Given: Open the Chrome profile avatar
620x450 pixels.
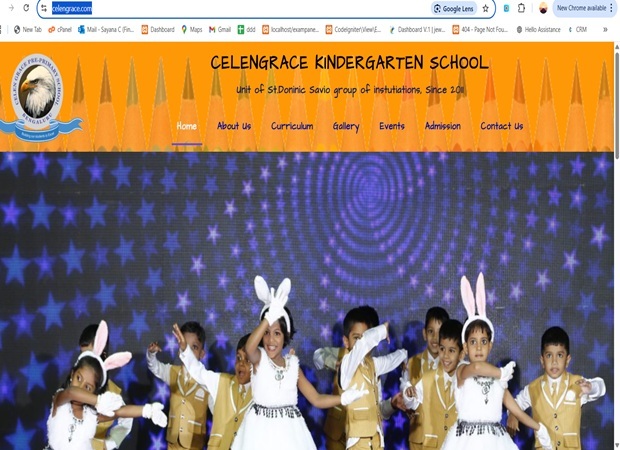Looking at the screenshot, I should [543, 8].
